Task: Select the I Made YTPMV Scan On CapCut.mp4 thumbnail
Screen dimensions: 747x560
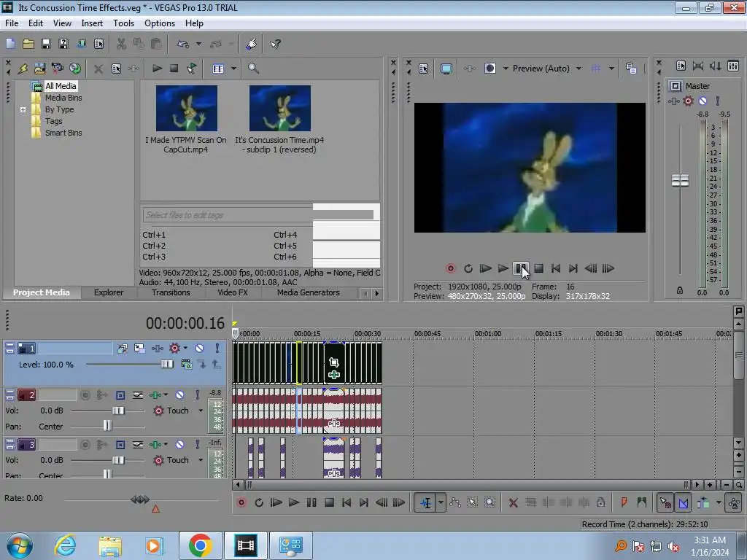Action: (x=186, y=108)
